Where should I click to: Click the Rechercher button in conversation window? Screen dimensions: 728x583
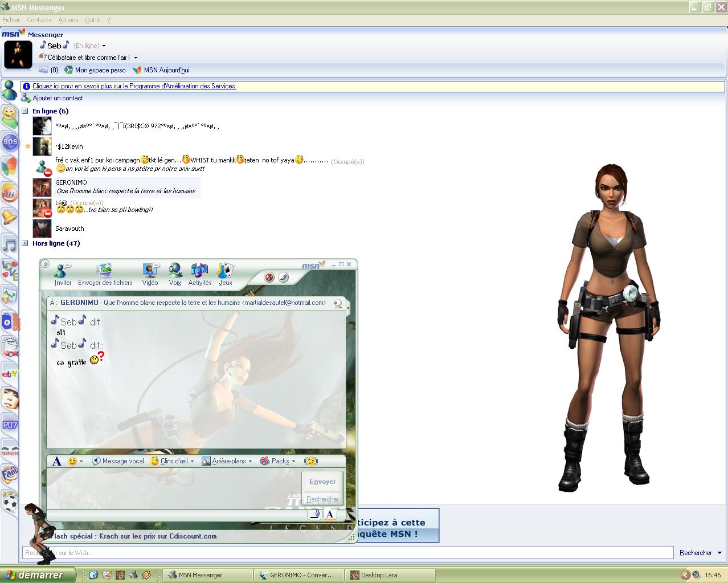(x=322, y=499)
